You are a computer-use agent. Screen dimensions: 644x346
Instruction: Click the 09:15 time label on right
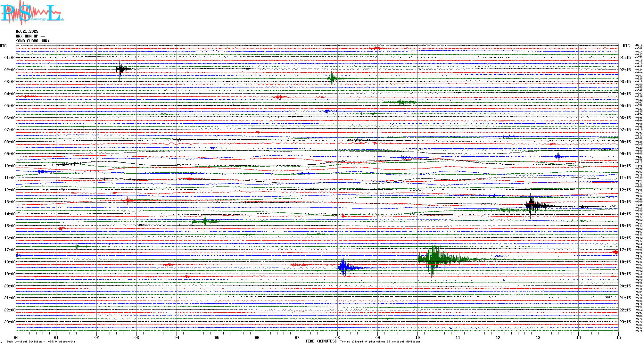(x=625, y=154)
